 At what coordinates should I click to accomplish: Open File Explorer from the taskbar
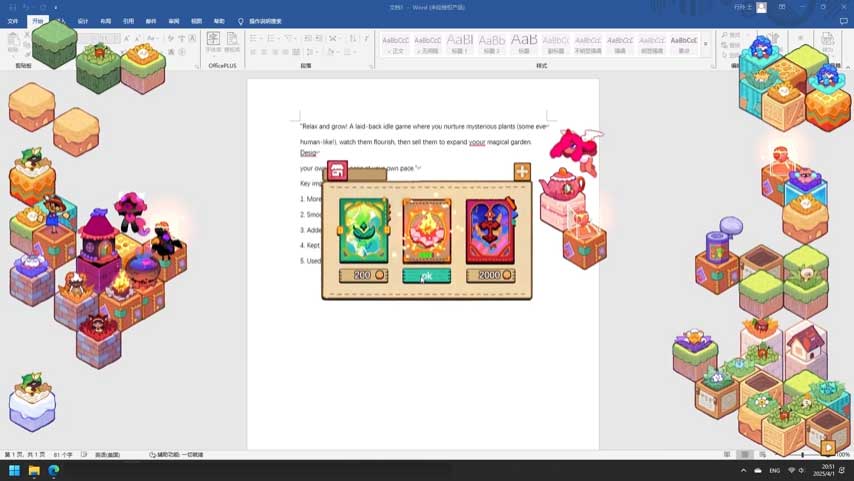[x=34, y=471]
